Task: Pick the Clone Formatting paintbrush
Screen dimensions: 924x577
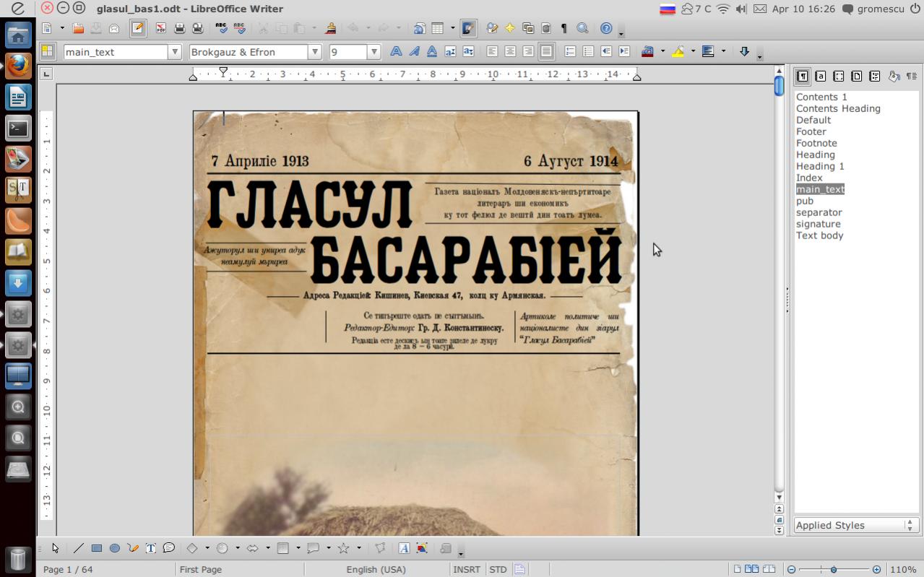Action: [330, 29]
